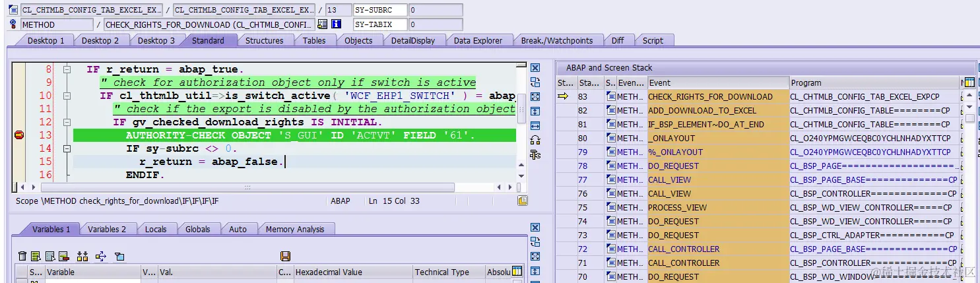980x283 pixels.
Task: Open the DetailDisplay tab
Action: click(x=413, y=40)
